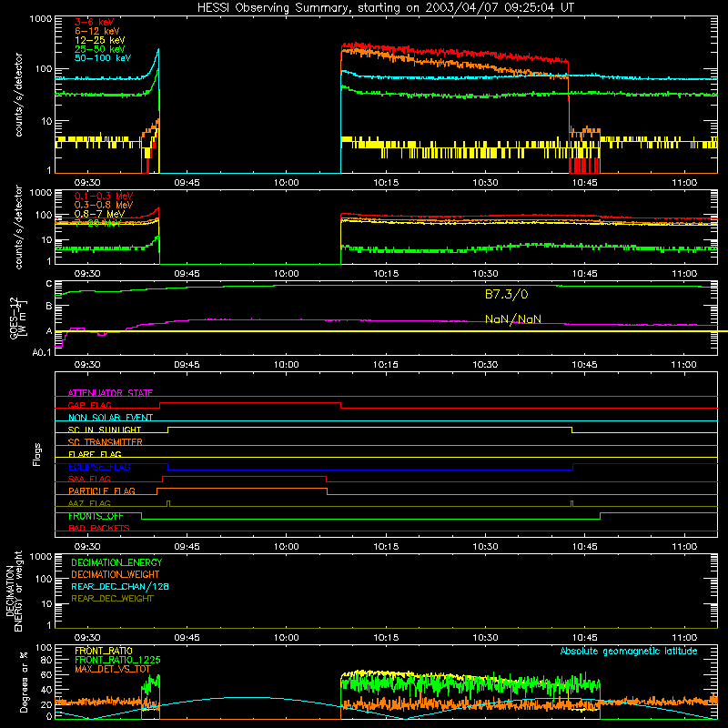Select the ECLIPSE_FLAG label
This screenshot has height=728, width=728.
click(99, 467)
